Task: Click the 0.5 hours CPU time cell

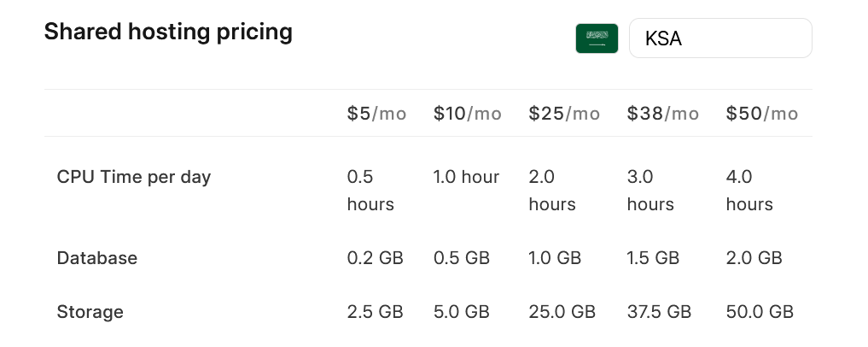Action: point(370,191)
